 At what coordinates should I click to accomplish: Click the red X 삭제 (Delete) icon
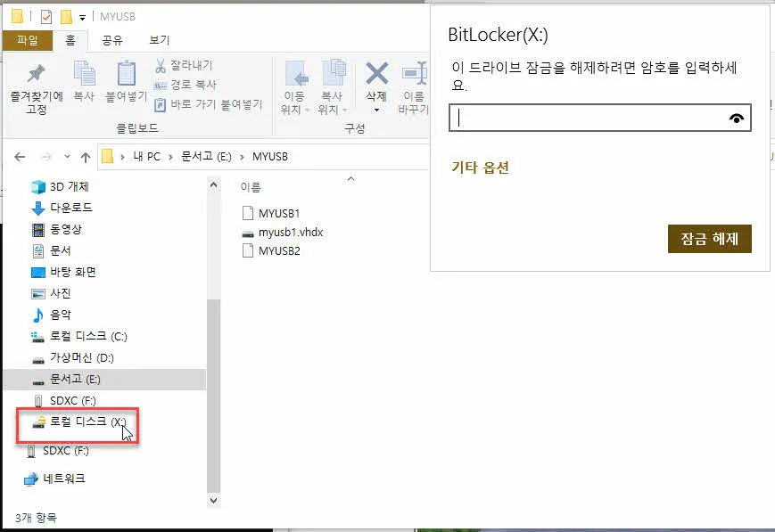[x=376, y=74]
